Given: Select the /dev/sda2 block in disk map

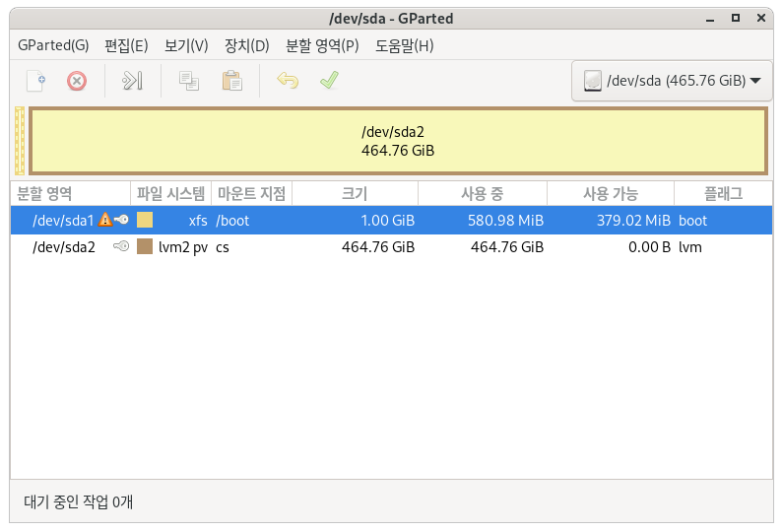Looking at the screenshot, I should coord(398,141).
